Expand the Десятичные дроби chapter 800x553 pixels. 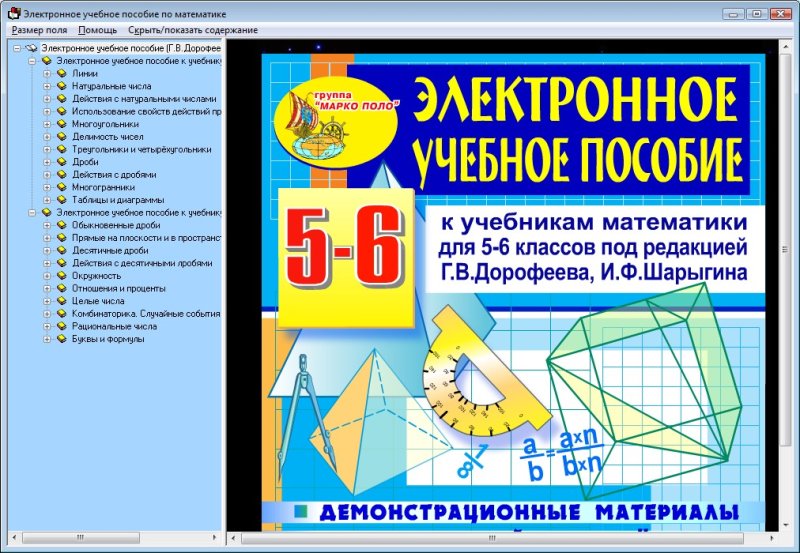(47, 250)
